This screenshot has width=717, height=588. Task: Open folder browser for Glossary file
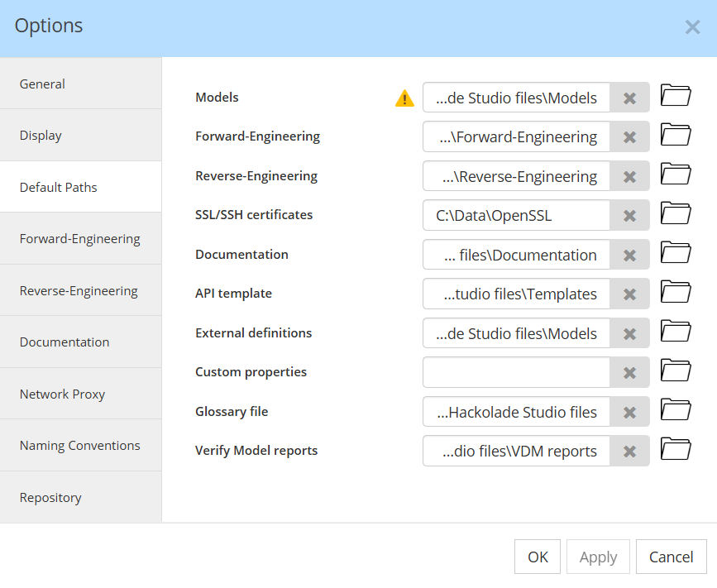coord(675,409)
